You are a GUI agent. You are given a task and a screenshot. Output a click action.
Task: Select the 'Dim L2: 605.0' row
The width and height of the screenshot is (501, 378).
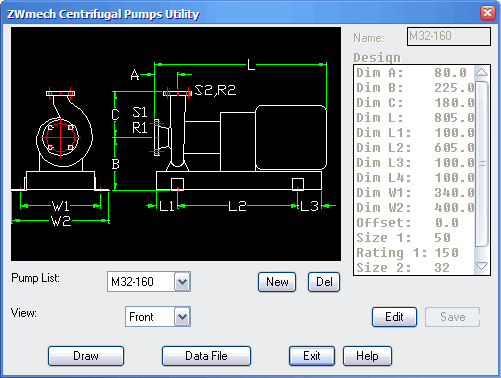click(x=414, y=148)
